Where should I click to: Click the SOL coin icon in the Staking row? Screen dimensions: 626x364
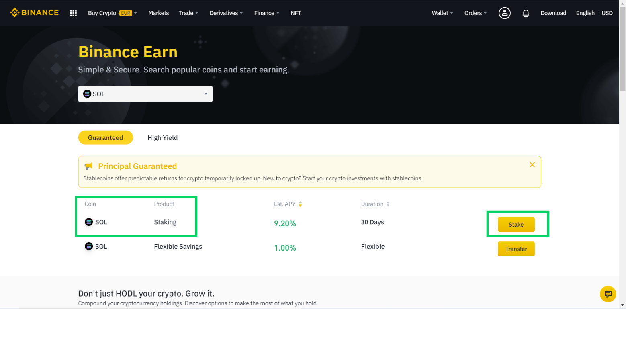coord(89,222)
